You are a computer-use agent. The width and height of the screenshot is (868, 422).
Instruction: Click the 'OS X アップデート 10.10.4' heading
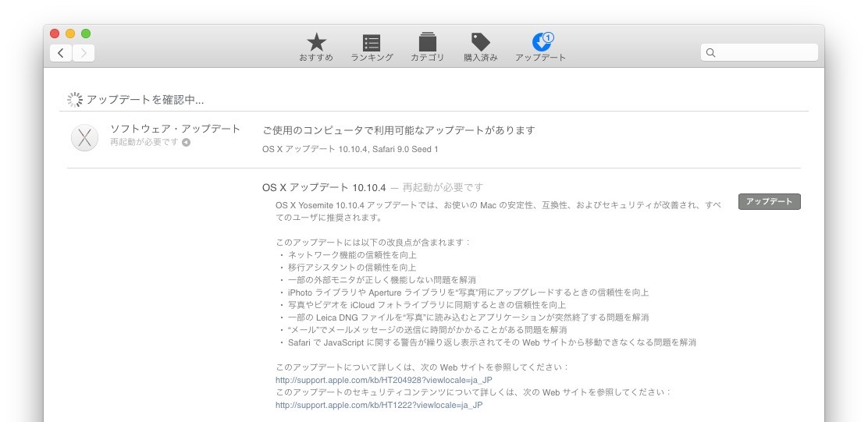(324, 187)
